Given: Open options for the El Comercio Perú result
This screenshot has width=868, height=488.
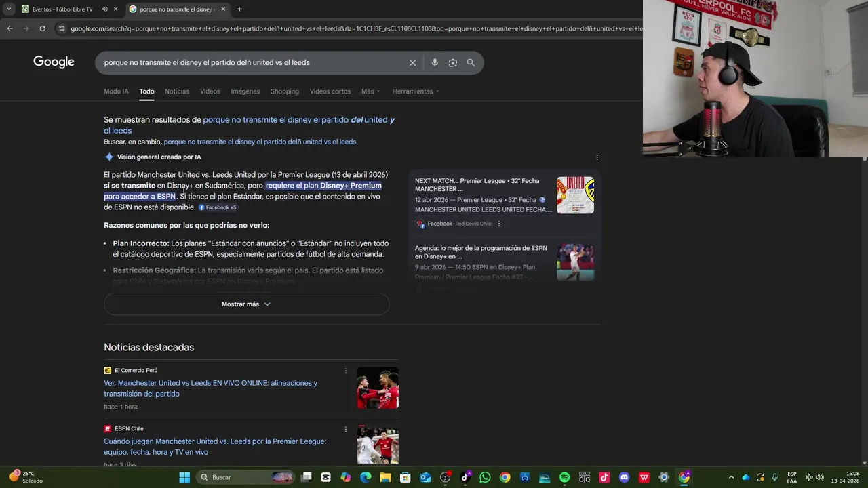Looking at the screenshot, I should point(345,371).
